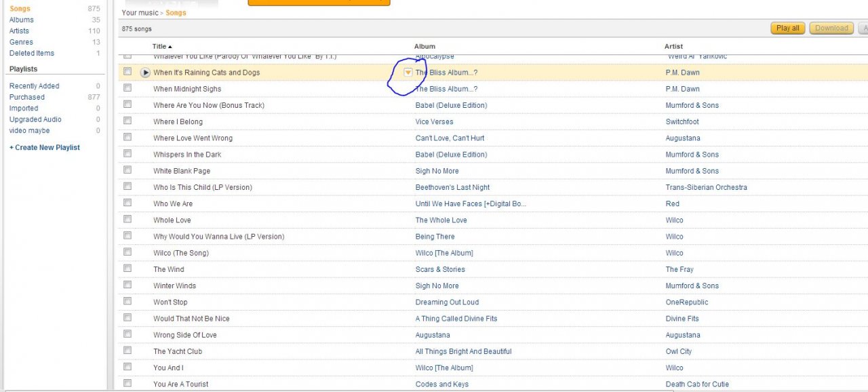Select the Where Are You Now (Bonus Track) checkbox

pyautogui.click(x=127, y=104)
